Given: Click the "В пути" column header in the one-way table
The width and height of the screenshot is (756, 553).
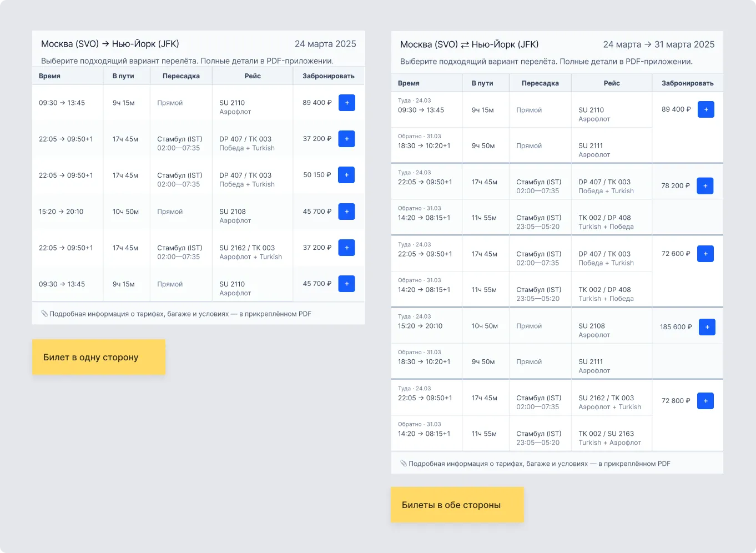Looking at the screenshot, I should tap(123, 76).
